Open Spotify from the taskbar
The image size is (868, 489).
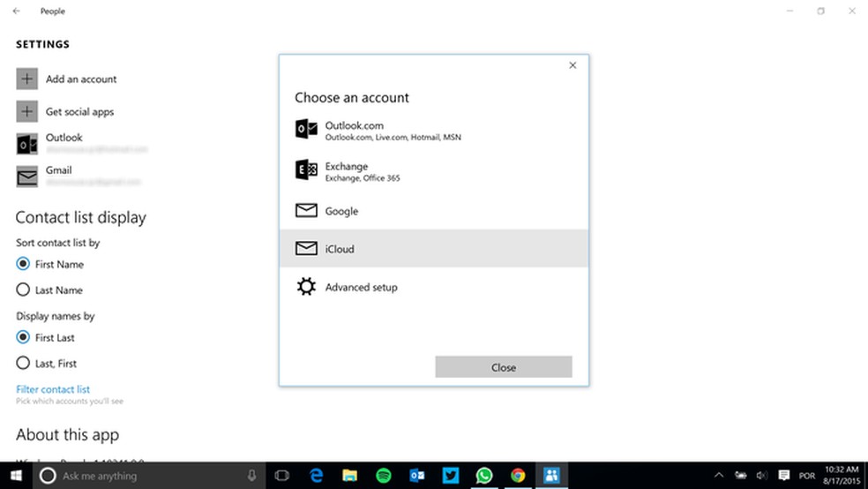click(x=384, y=476)
